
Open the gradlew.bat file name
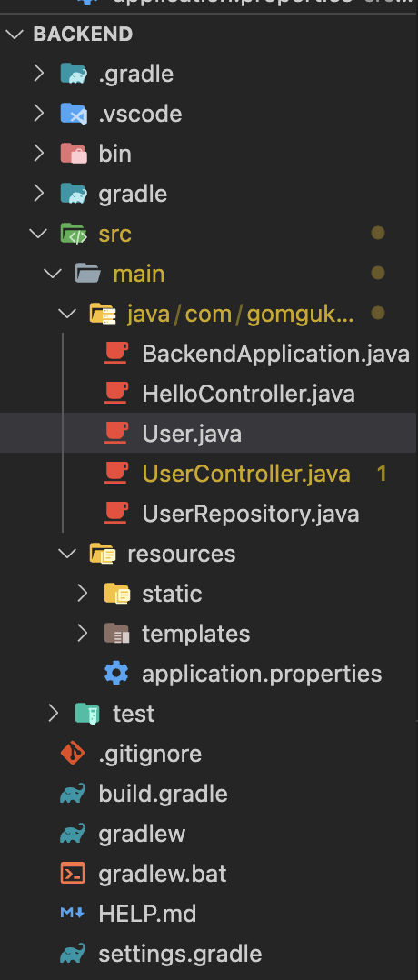pos(163,874)
